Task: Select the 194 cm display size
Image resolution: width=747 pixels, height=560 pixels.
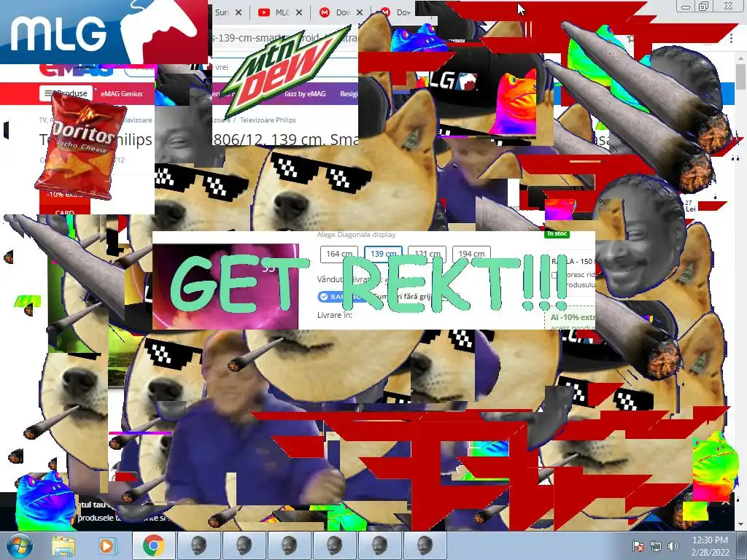Action: click(471, 254)
